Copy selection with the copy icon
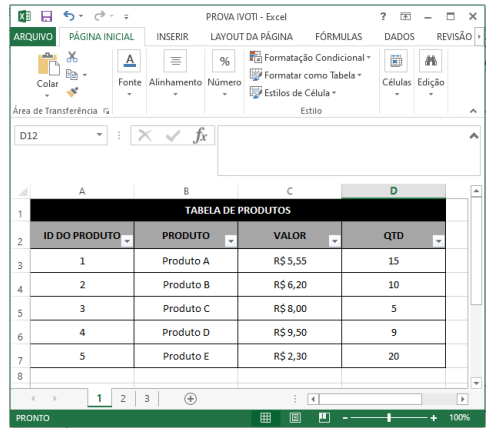Screen dimensions: 493x430 [72, 74]
